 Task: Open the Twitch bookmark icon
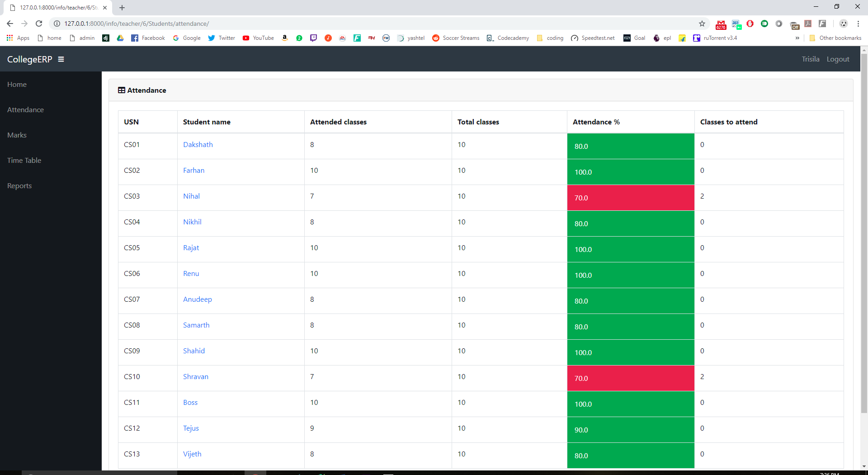(313, 38)
